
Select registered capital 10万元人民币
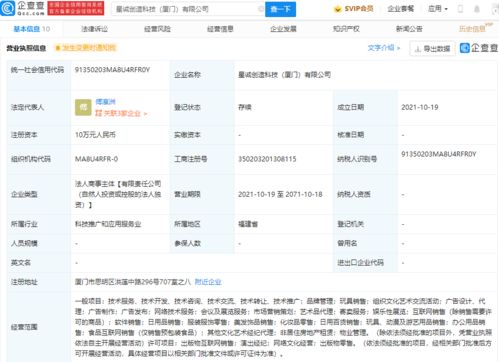click(x=95, y=135)
